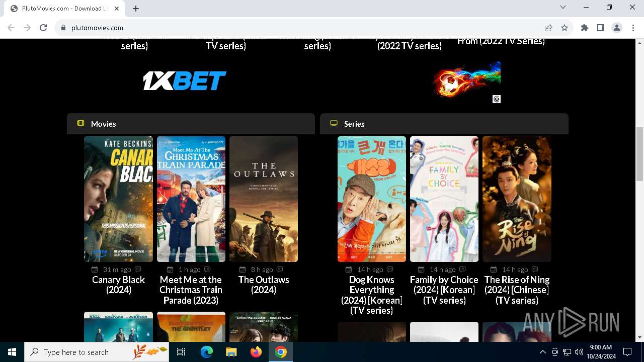This screenshot has height=362, width=644.
Task: Open the volume speaker icon in tray
Action: tap(579, 352)
